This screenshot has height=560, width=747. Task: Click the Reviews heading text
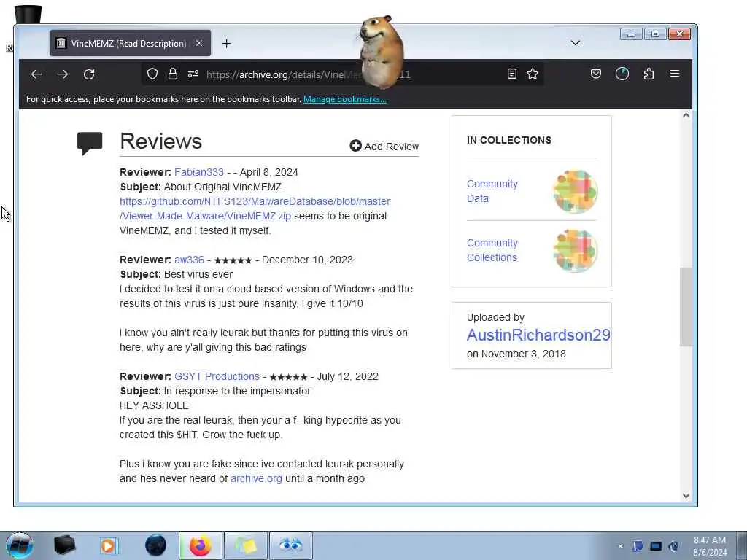click(160, 141)
